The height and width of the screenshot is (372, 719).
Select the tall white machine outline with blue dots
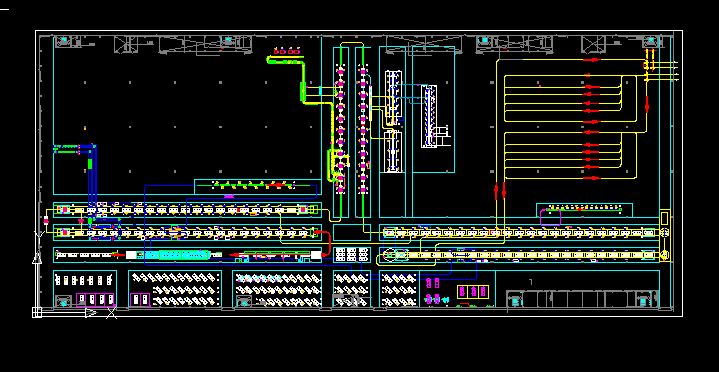click(x=429, y=117)
